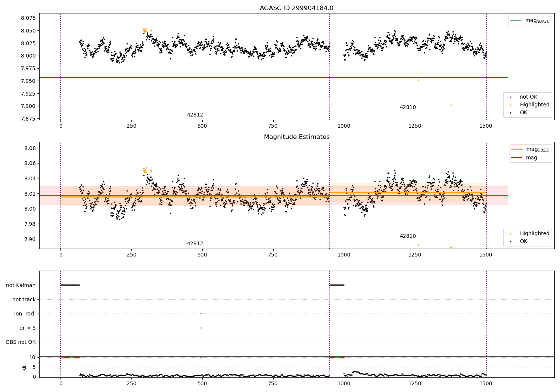This screenshot has width=560, height=392.
Task: Click the 42812 label in the top plot
Action: [x=195, y=115]
